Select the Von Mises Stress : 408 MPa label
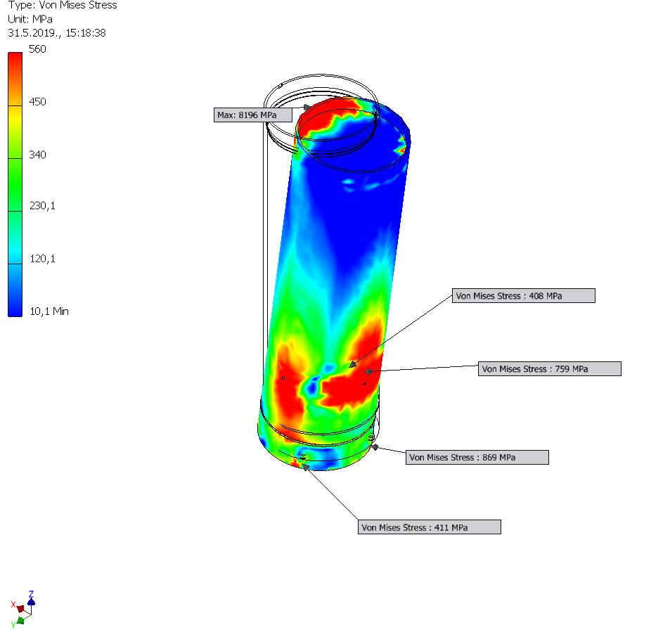Image resolution: width=670 pixels, height=644 pixels. click(x=523, y=296)
